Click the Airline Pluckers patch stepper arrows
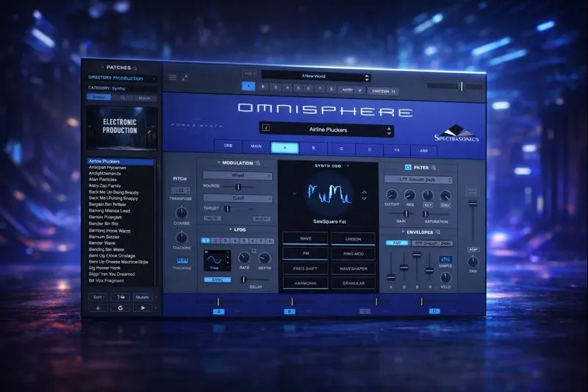 click(389, 131)
